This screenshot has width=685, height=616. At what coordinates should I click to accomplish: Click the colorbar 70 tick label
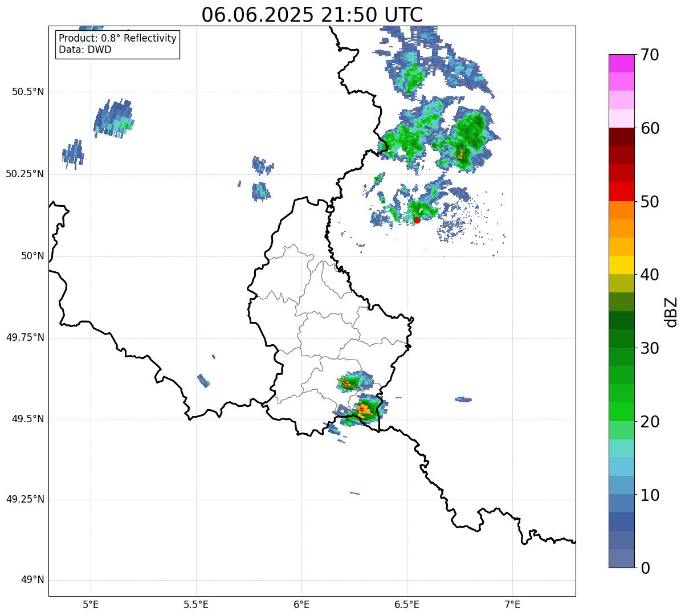[650, 55]
